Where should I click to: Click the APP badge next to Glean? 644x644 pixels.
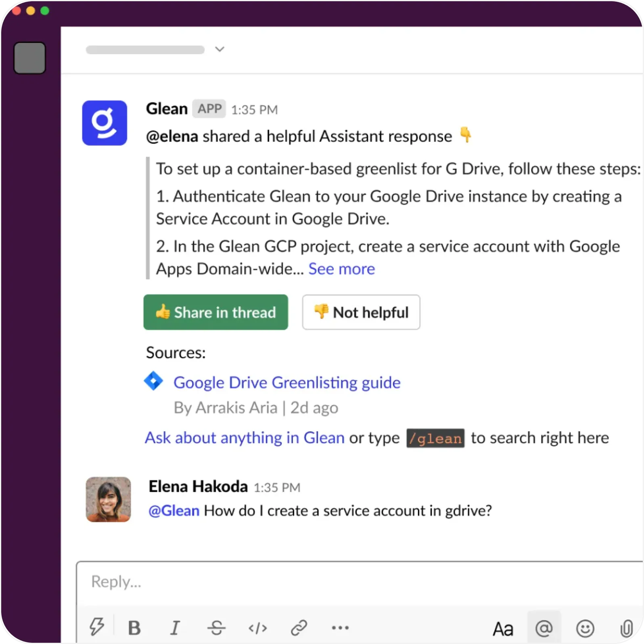click(209, 109)
